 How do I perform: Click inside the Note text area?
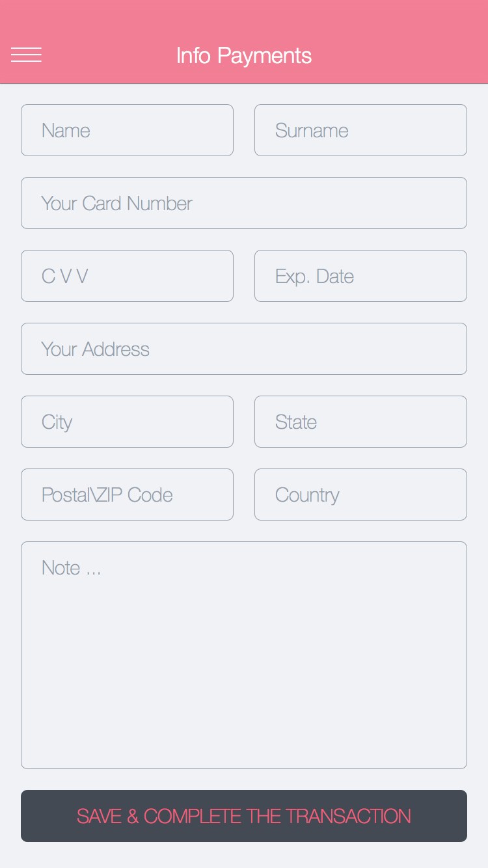[x=244, y=655]
